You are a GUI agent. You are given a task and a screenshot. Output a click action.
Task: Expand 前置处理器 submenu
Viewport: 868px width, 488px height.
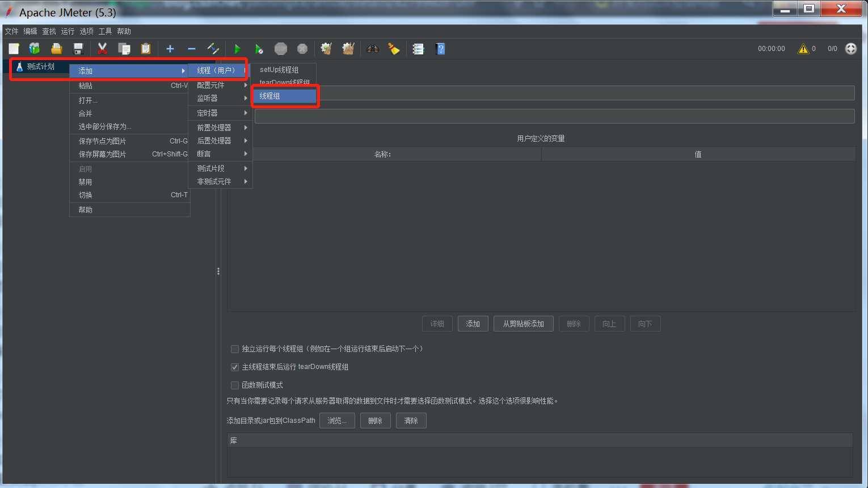pos(221,128)
